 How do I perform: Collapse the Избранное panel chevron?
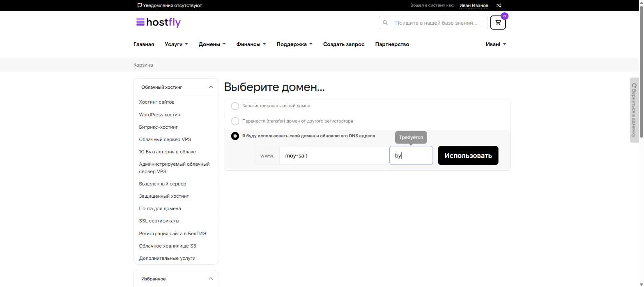(211, 279)
